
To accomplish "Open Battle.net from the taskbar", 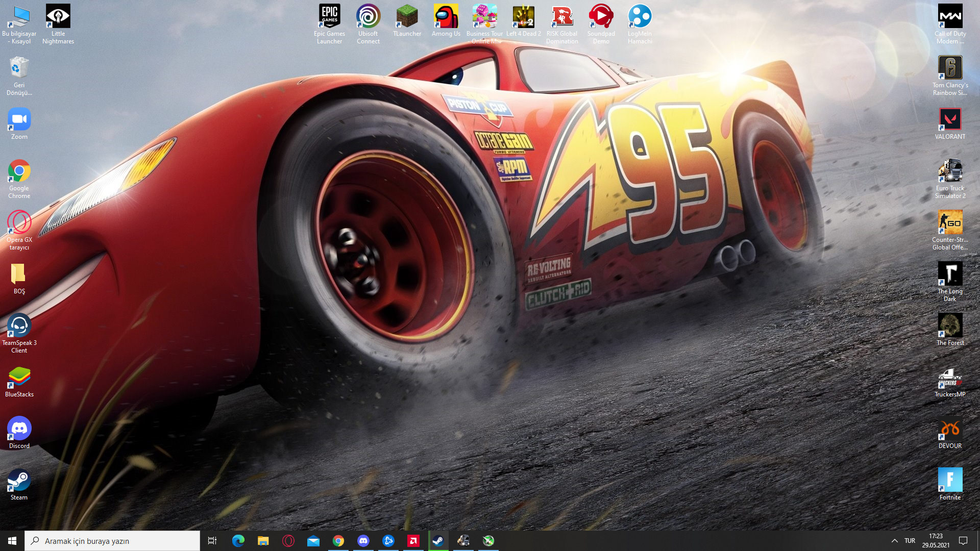I will point(388,541).
